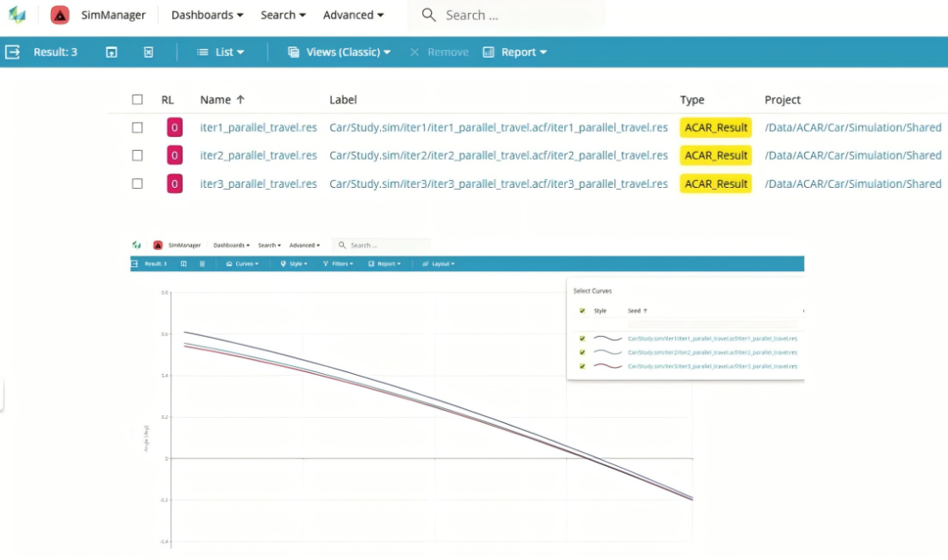Click the exit arrow icon beside Result: 3
Viewport: 948px width, 560px height.
(12, 52)
